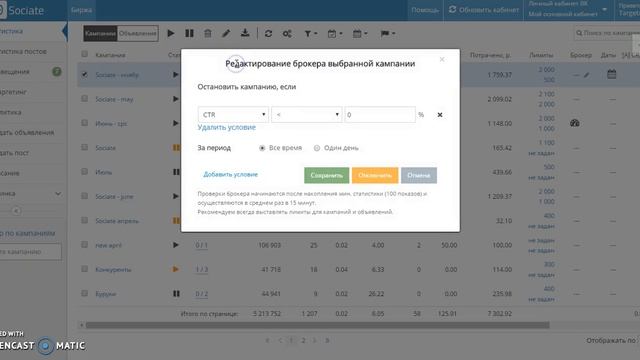Check the new april row checkbox
The height and width of the screenshot is (360, 640).
pyautogui.click(x=84, y=245)
